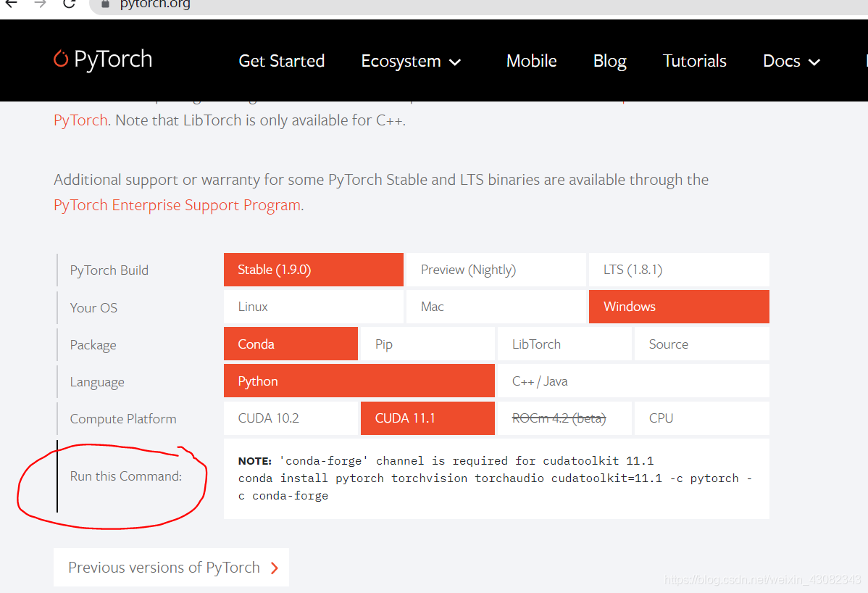The image size is (868, 593).
Task: Choose Python as the language
Action: coord(359,381)
